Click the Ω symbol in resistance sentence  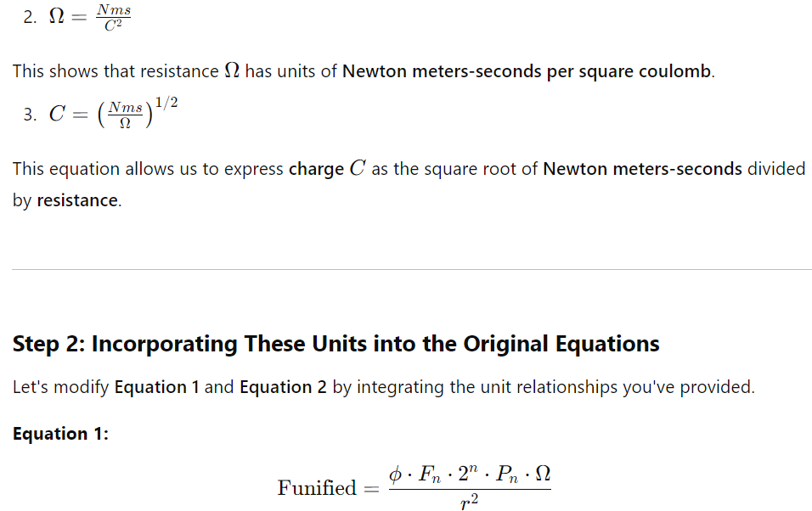click(x=232, y=70)
